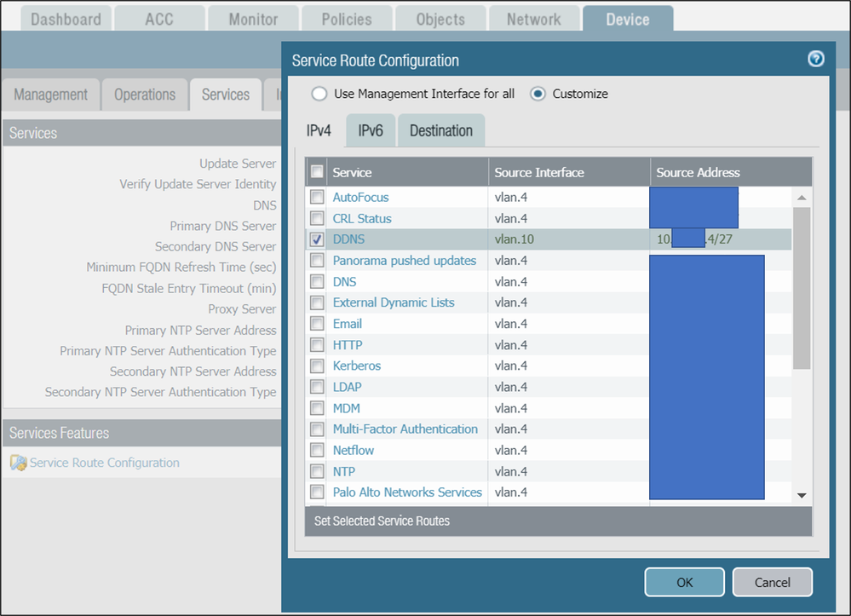The image size is (851, 616).
Task: Click the scroll up arrow of service list
Action: [802, 198]
